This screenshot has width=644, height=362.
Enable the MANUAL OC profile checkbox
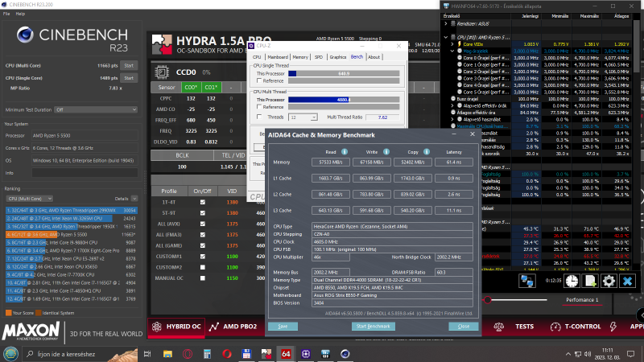(x=203, y=278)
